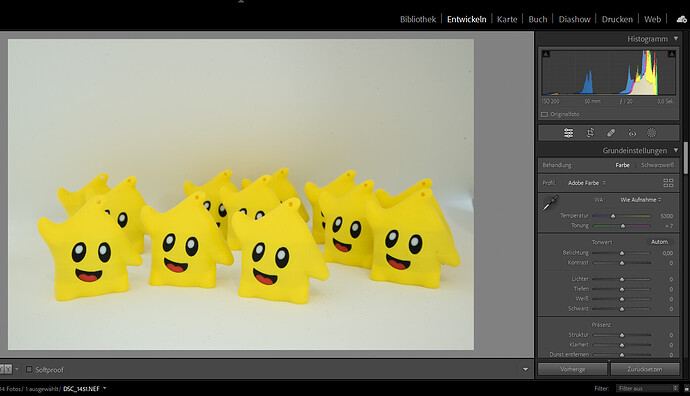Viewport: 690px width, 396px height.
Task: Switch to the Buch module
Action: point(538,19)
